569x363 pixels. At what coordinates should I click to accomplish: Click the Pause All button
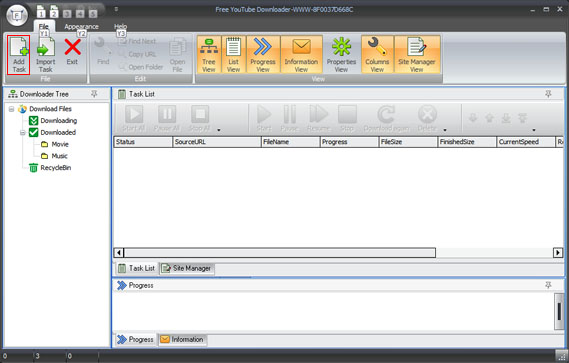point(167,118)
